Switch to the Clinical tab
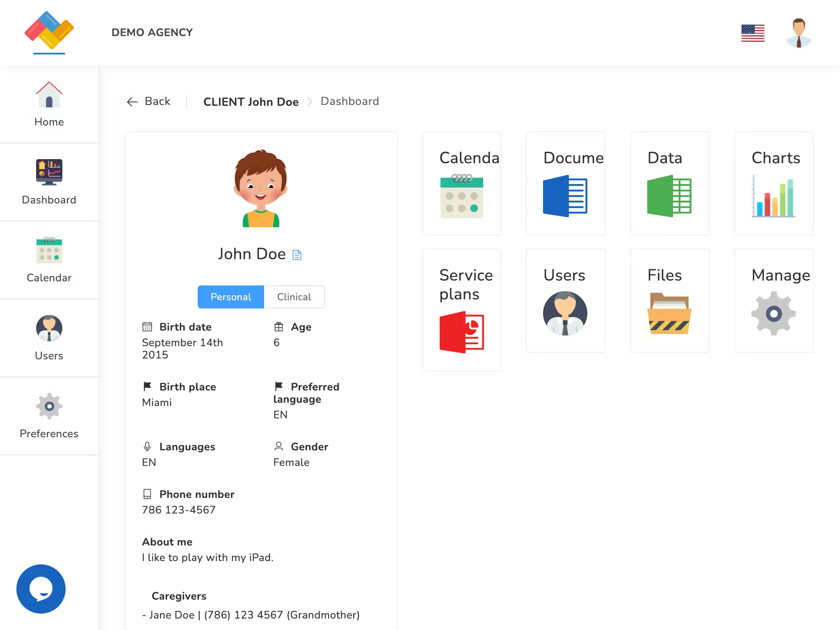 coord(294,297)
